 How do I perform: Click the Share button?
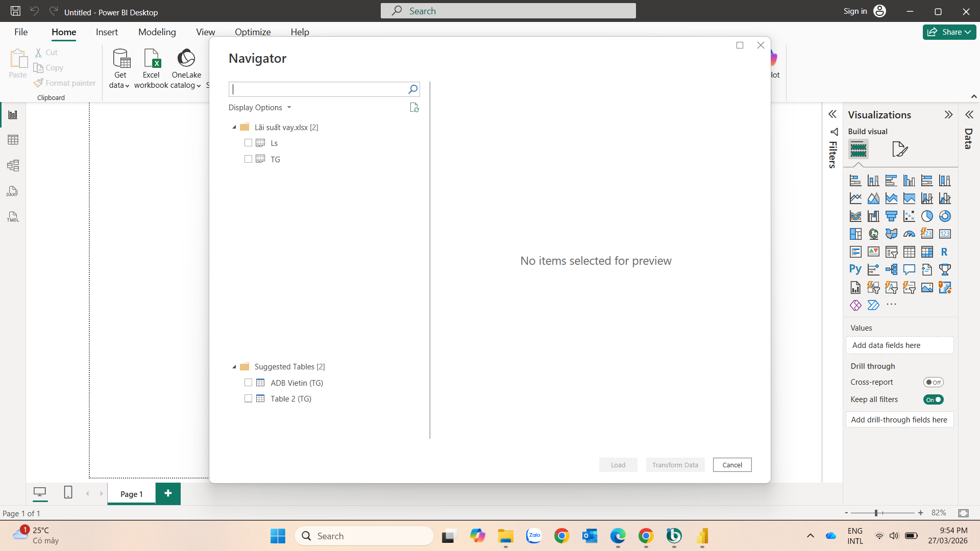(x=949, y=32)
